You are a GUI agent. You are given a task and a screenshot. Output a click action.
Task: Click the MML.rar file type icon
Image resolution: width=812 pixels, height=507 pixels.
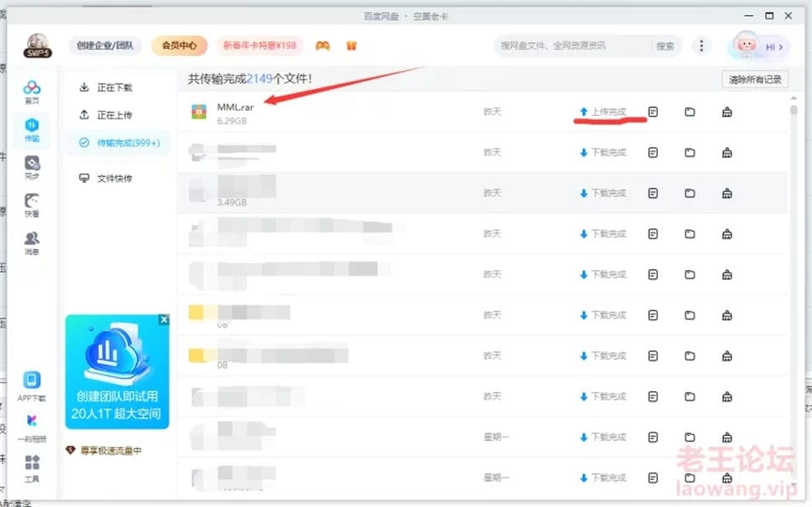click(199, 112)
